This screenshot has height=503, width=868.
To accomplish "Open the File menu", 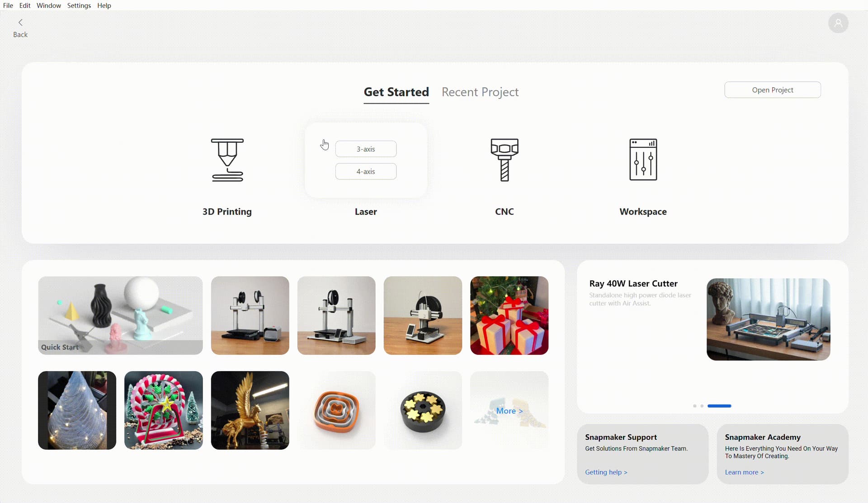I will pyautogui.click(x=8, y=5).
